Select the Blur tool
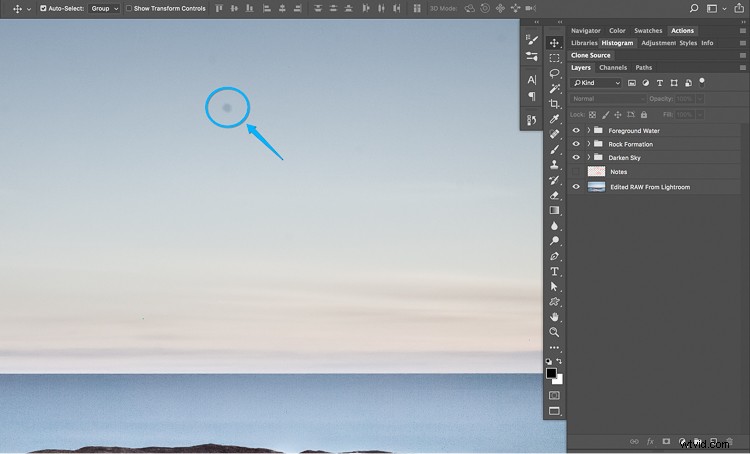The height and width of the screenshot is (454, 750). [x=554, y=226]
